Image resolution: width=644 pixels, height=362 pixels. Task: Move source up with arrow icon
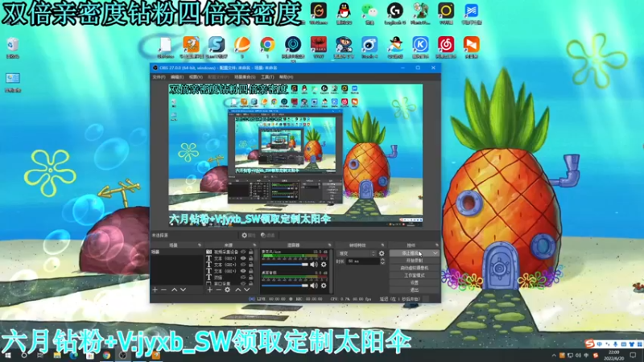237,290
